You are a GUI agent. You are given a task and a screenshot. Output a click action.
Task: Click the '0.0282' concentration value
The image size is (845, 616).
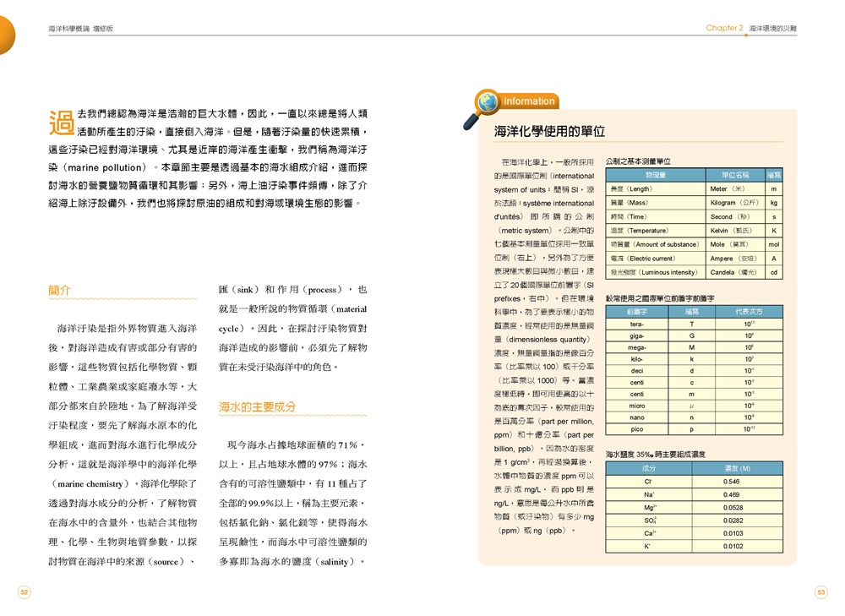point(733,521)
